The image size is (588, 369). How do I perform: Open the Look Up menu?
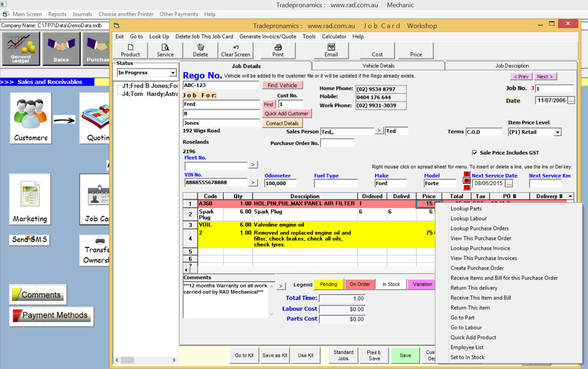(x=159, y=36)
